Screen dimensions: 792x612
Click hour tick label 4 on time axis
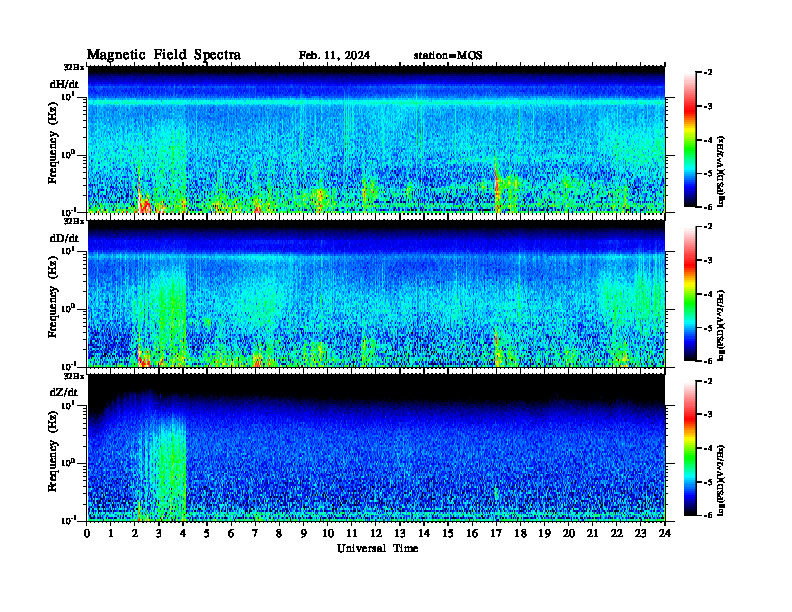coord(183,533)
